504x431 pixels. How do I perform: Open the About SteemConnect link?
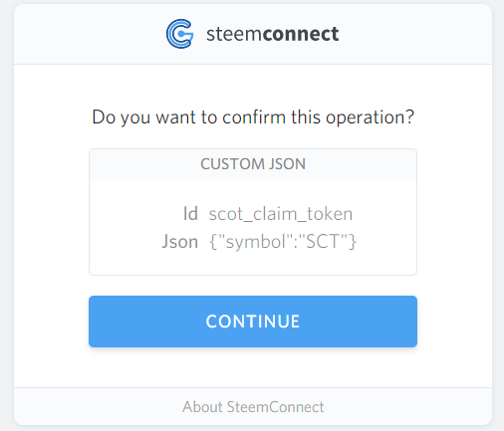tap(253, 407)
